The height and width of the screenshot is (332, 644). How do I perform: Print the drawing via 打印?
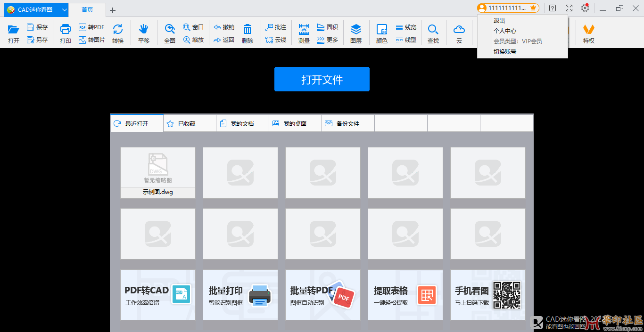[66, 34]
